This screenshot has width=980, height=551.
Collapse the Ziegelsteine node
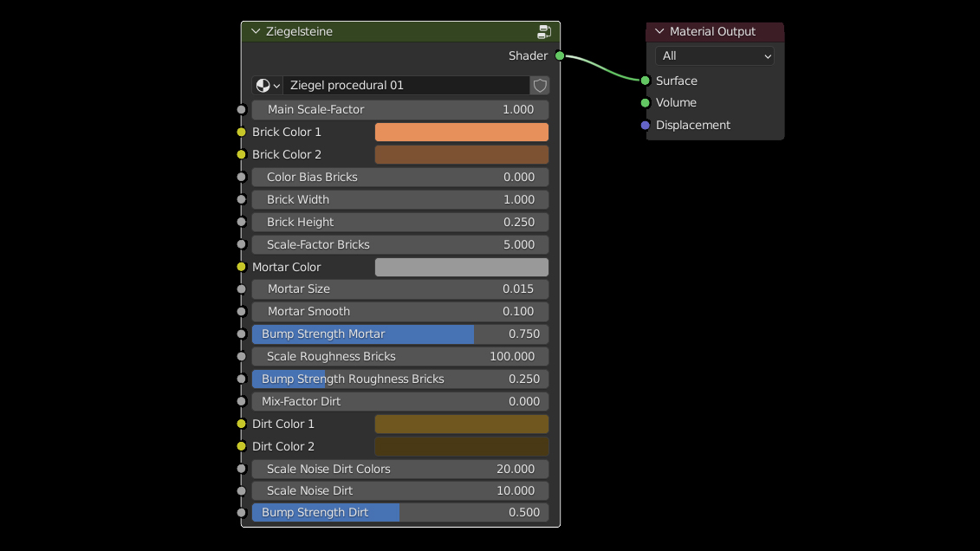255,32
